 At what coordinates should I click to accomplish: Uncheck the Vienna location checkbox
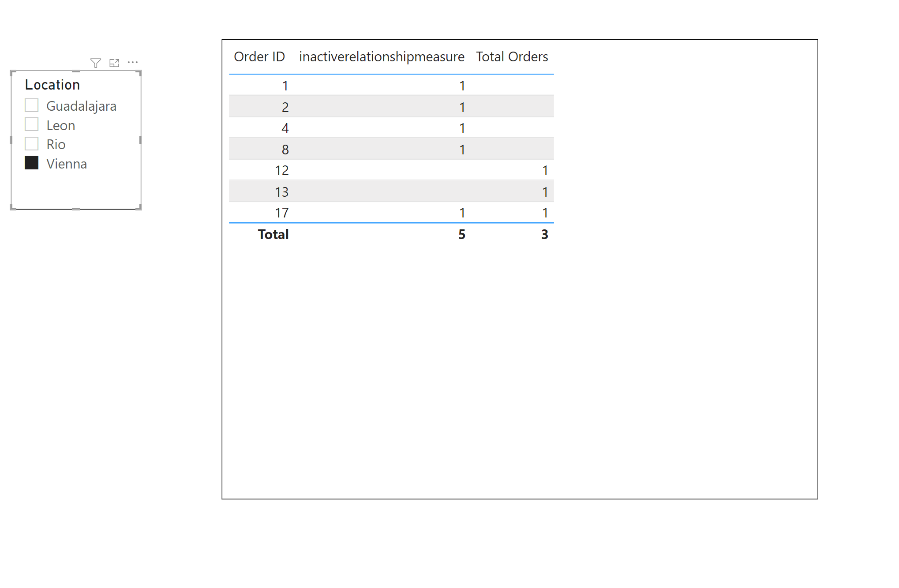(x=32, y=163)
